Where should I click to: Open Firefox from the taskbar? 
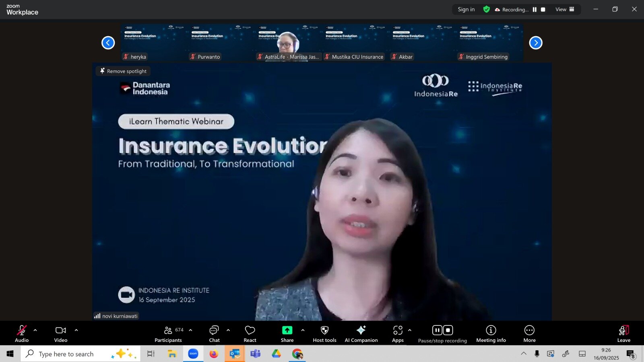214,354
